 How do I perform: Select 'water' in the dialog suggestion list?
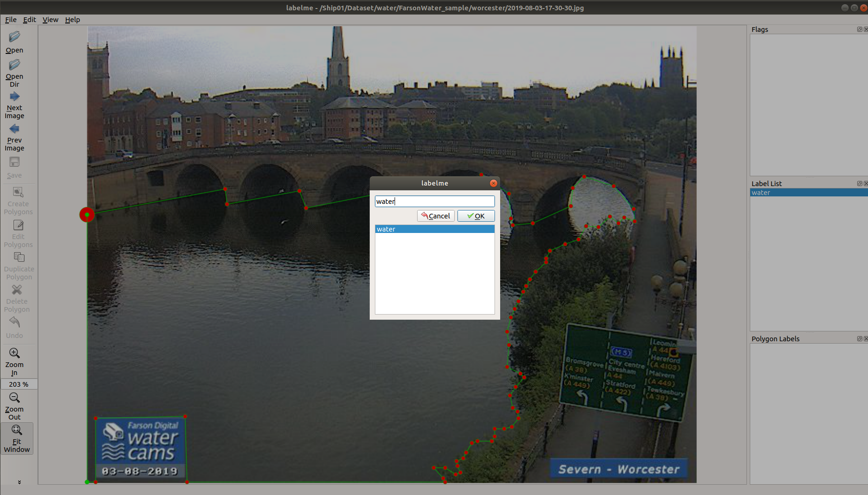point(434,229)
